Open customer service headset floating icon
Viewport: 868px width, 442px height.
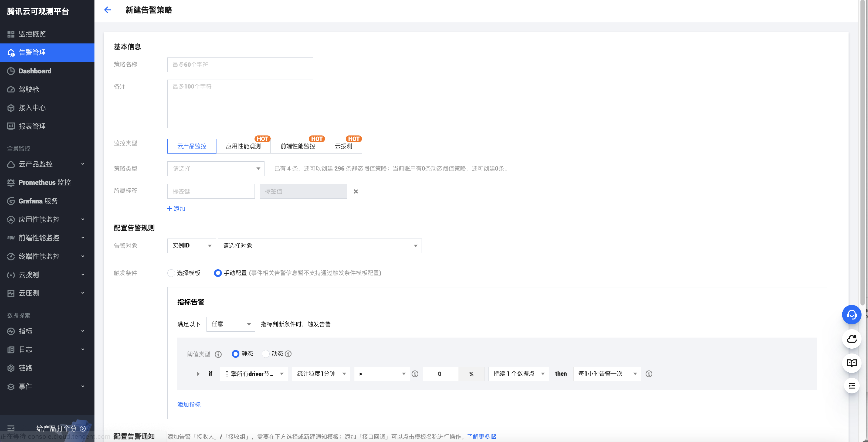pos(851,315)
